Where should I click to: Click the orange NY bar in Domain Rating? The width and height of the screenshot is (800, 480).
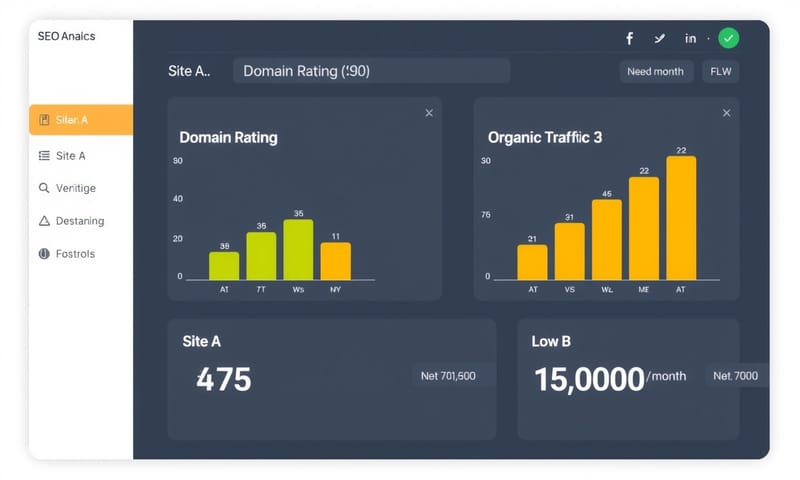tap(336, 260)
